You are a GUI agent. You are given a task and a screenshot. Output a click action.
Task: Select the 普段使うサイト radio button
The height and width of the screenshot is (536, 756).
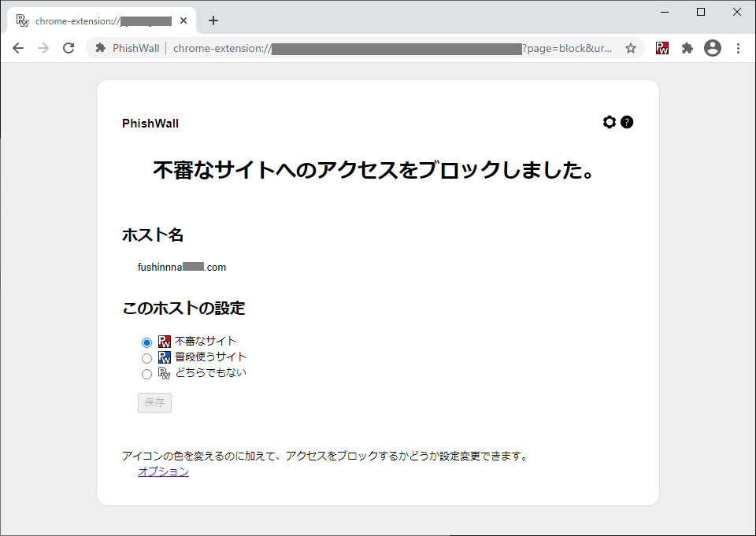(146, 359)
